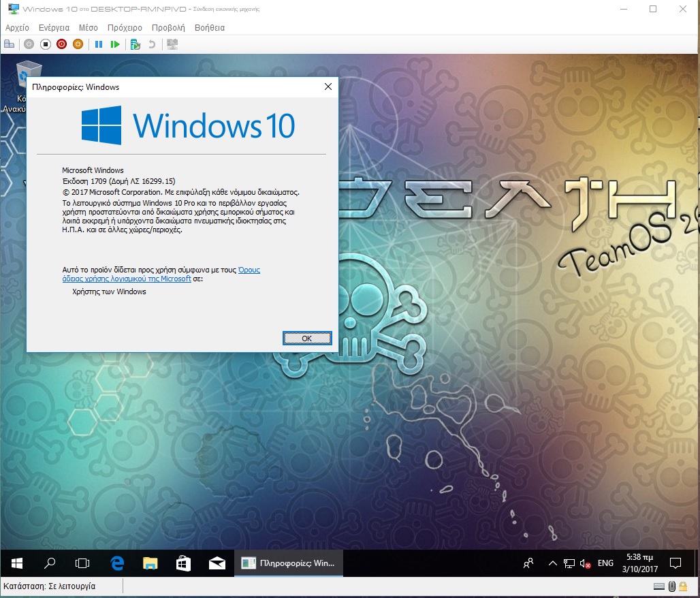Screen dimensions: 700x598
Task: Click the status text Κατάσταση: Σε λειτουργία
Action: tap(50, 586)
